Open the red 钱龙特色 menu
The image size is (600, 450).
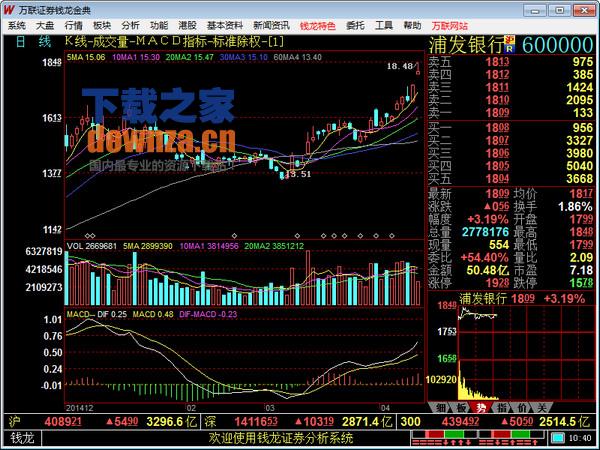pyautogui.click(x=318, y=26)
